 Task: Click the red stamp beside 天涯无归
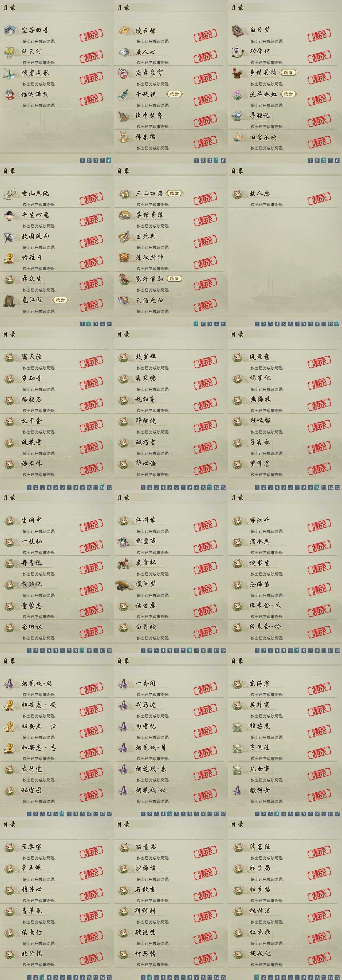(x=205, y=304)
